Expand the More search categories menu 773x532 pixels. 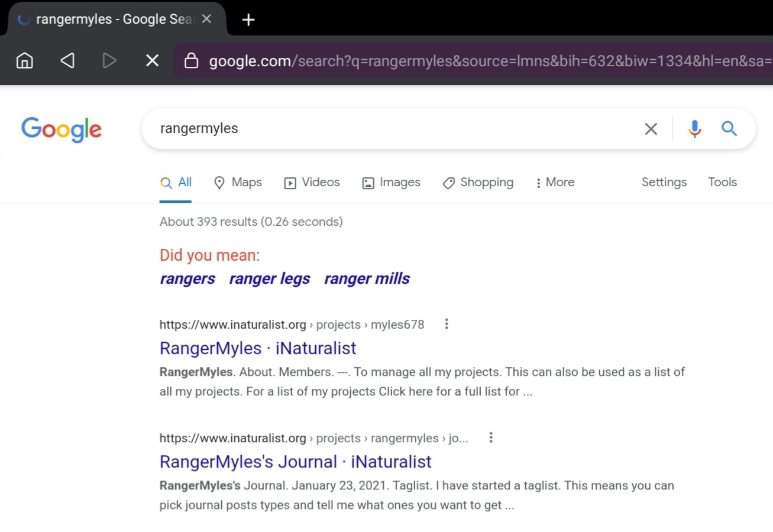555,183
